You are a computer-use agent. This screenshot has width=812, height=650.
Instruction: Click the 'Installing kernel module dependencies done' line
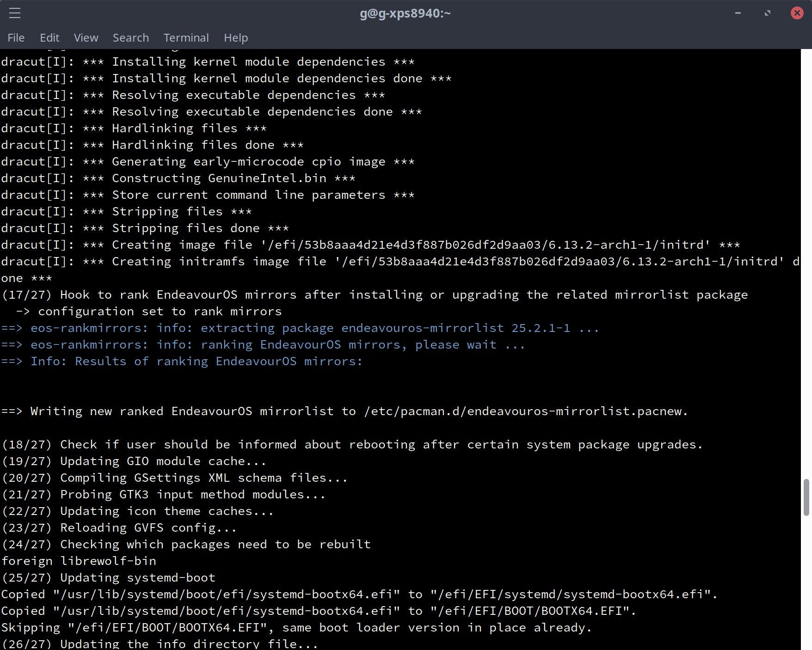point(226,79)
